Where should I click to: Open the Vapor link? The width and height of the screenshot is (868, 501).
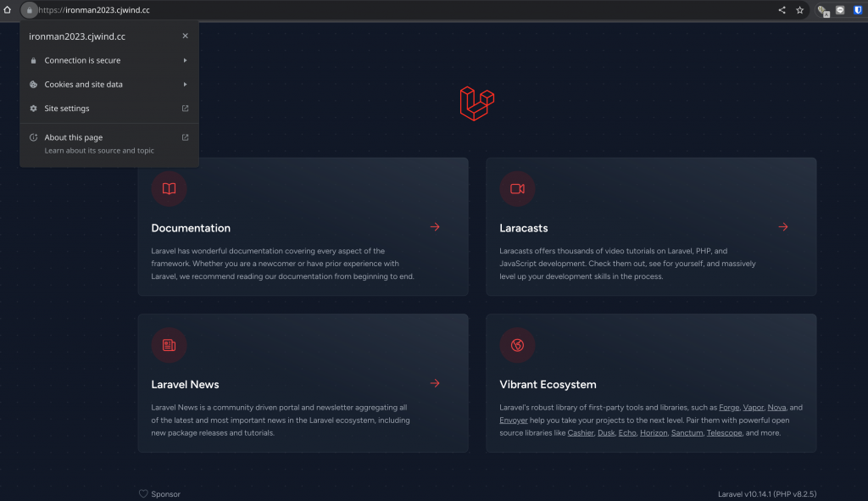(754, 408)
